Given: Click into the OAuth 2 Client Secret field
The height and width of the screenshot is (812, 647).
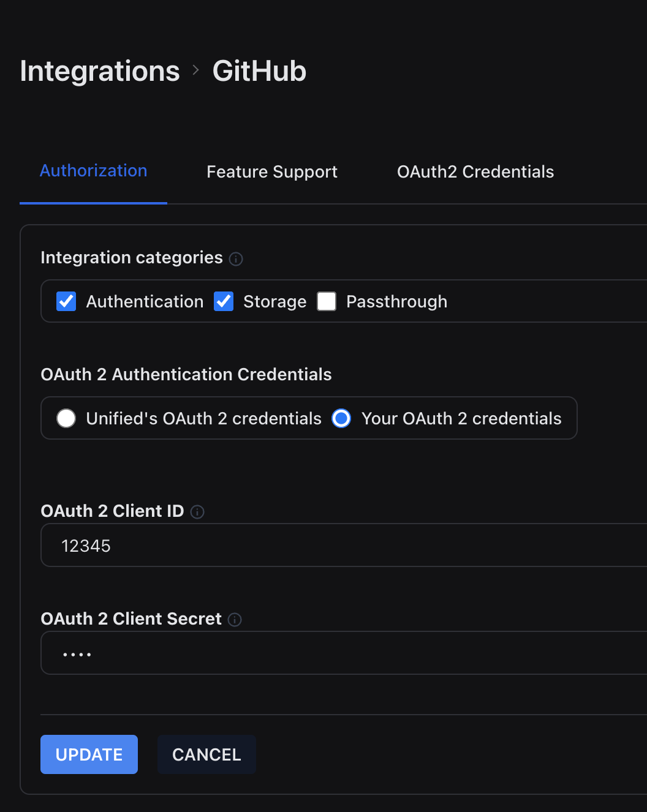Looking at the screenshot, I should click(343, 653).
